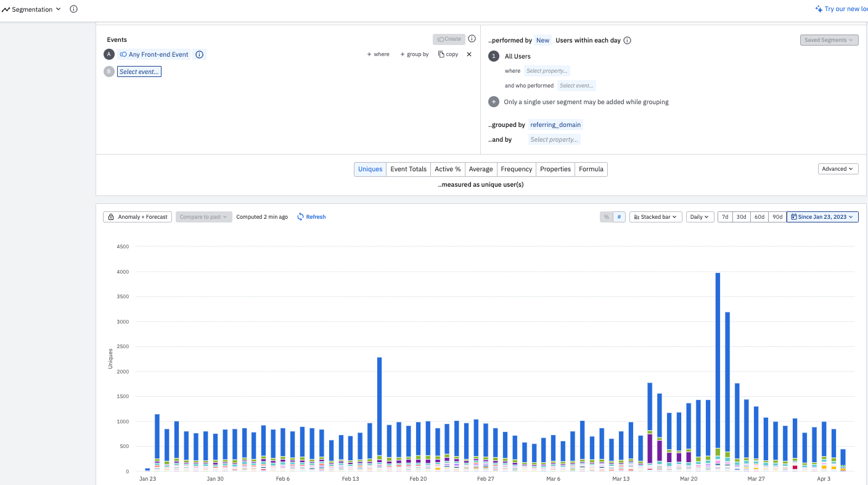Open the Daily interval dropdown
This screenshot has width=868, height=485.
700,217
